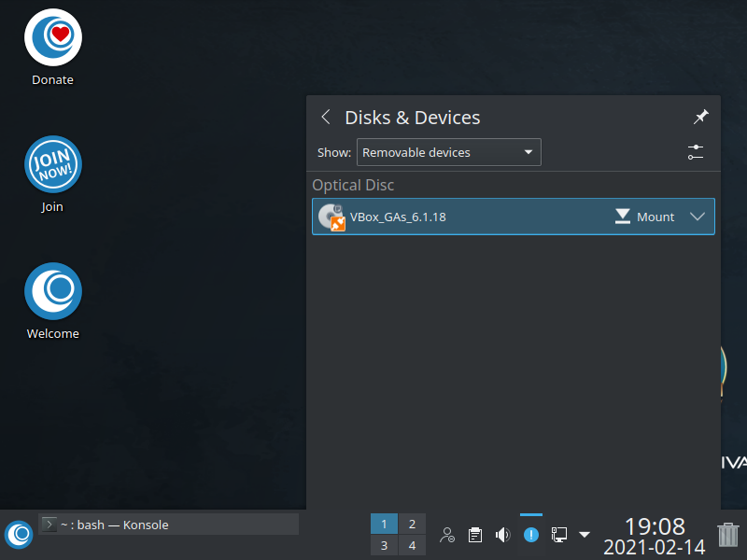Expand actions for VBox_GAs_6.1.18
This screenshot has width=747, height=560.
click(x=698, y=217)
